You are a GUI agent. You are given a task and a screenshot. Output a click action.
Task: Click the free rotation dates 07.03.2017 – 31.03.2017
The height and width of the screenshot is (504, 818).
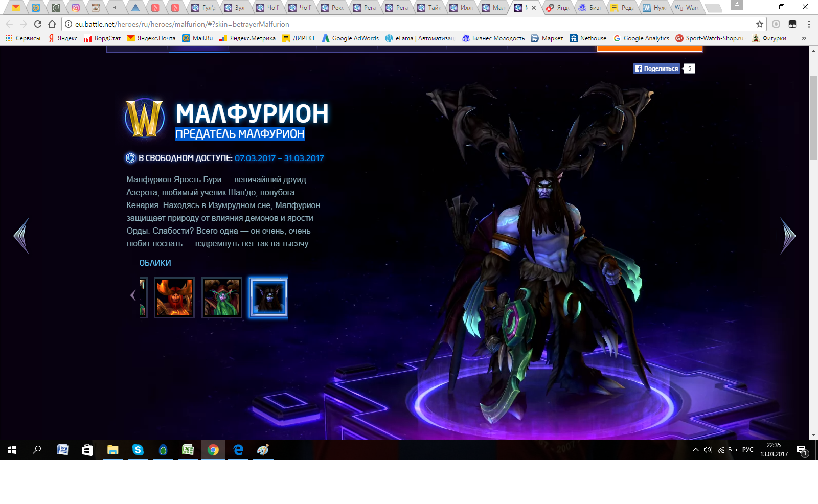[x=279, y=158]
